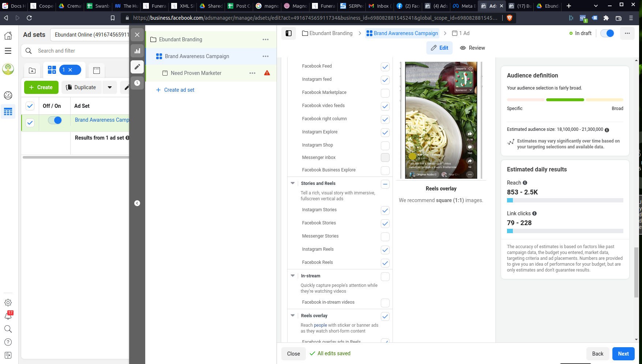The image size is (642, 364).
Task: Click the warning triangle on Need Proven Marketer
Action: click(267, 73)
